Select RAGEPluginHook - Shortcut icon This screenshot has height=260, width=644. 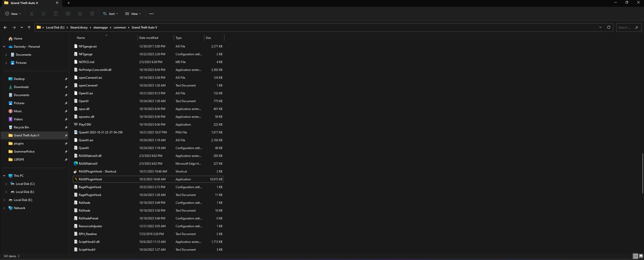76,171
